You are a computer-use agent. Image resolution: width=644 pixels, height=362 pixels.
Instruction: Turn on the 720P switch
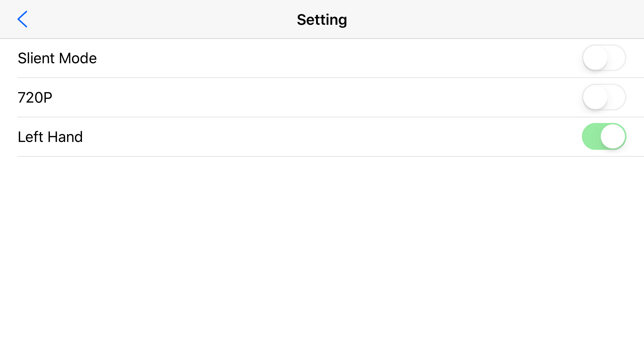tap(604, 97)
